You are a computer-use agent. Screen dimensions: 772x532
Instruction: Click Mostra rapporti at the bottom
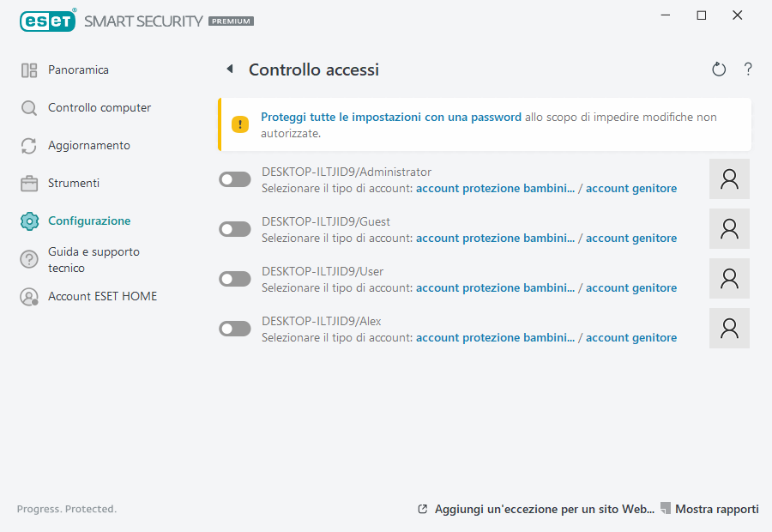[716, 509]
